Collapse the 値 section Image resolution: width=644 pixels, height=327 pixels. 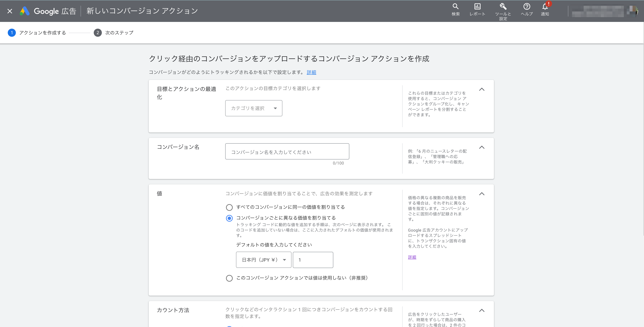click(x=481, y=194)
